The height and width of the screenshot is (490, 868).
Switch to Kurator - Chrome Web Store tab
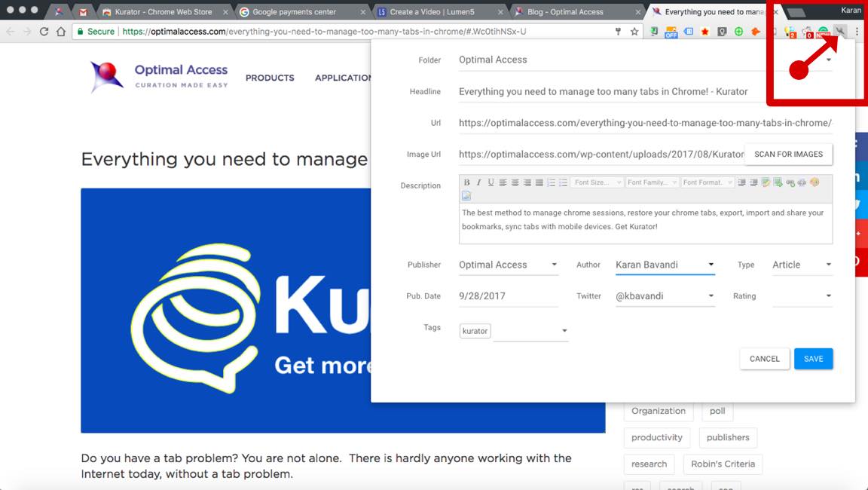[164, 11]
